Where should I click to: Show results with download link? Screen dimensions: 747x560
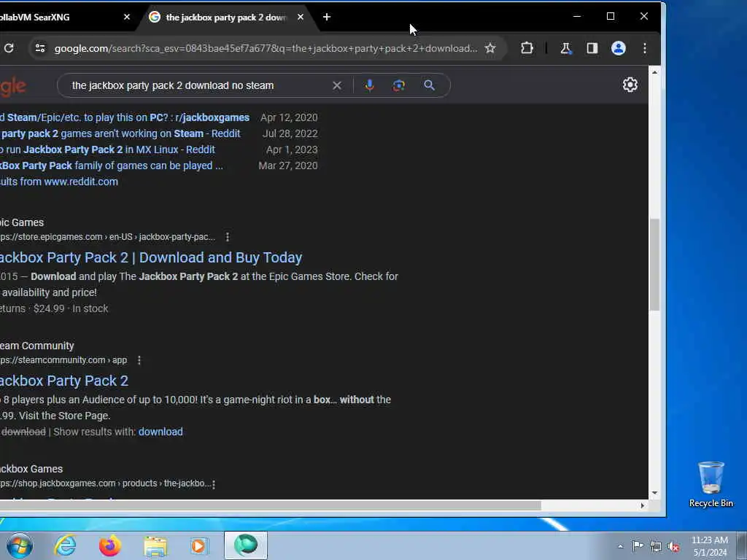point(160,432)
